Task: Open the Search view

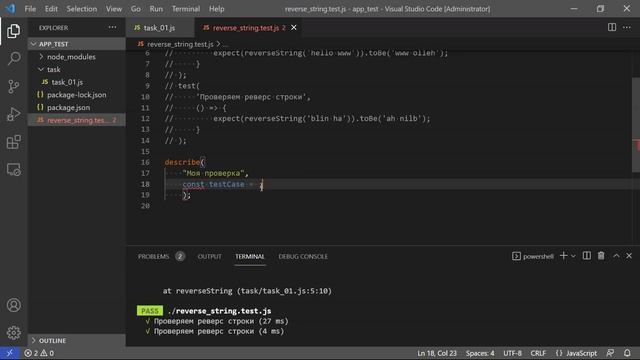Action: (13, 58)
